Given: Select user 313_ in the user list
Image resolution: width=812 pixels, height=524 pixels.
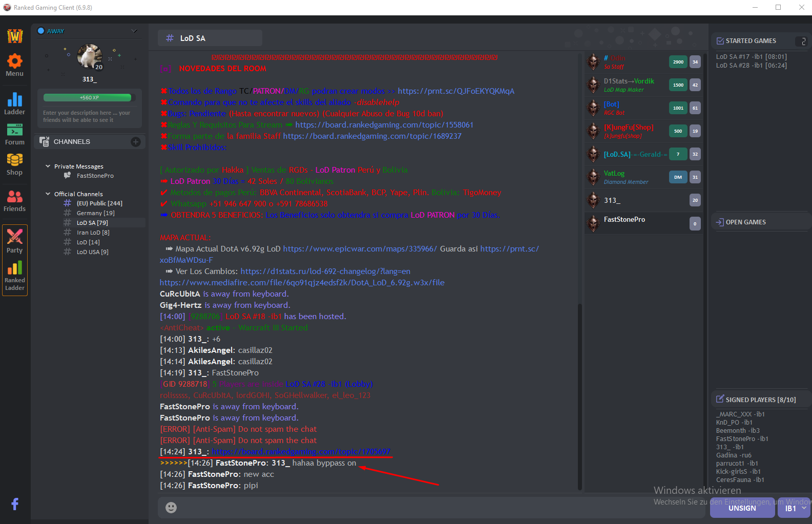Looking at the screenshot, I should pyautogui.click(x=644, y=200).
